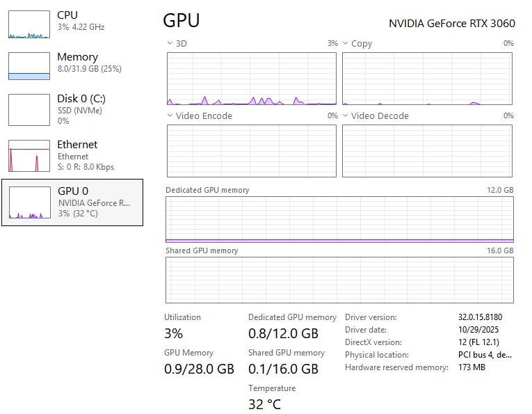Click the NVIDIA GeForce RTX 3060 title
Viewport: 532px width, 414px height.
451,23
